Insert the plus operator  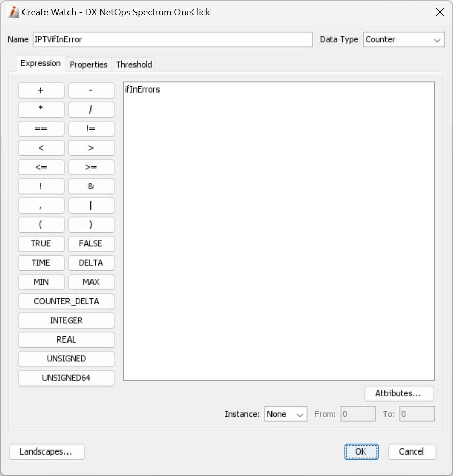[x=41, y=90]
